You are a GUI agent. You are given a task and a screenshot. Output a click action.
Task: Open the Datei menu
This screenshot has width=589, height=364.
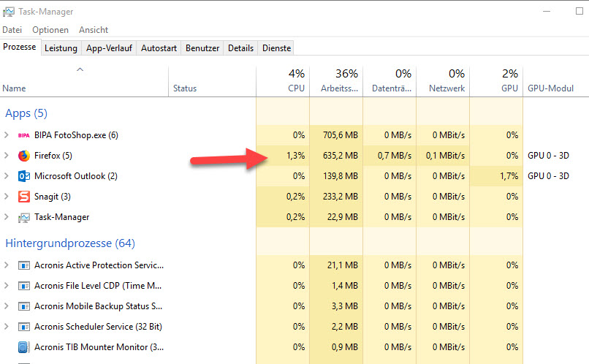(x=12, y=30)
